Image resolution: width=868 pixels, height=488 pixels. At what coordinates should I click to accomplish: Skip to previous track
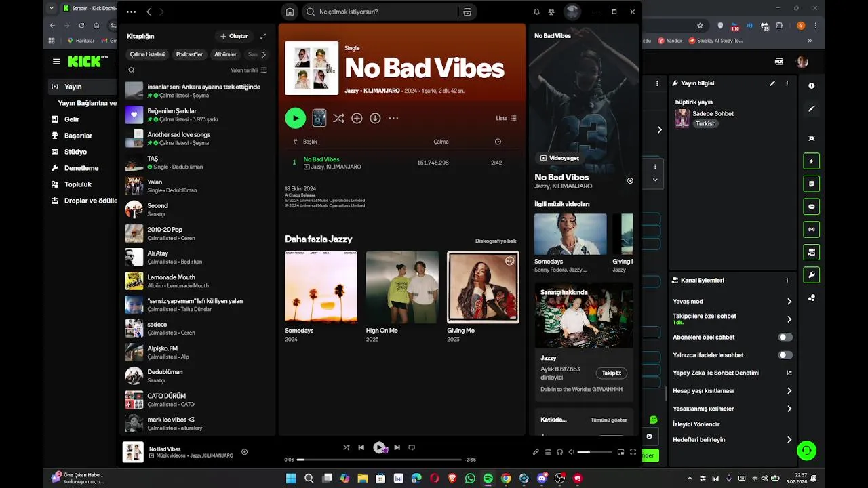point(361,447)
